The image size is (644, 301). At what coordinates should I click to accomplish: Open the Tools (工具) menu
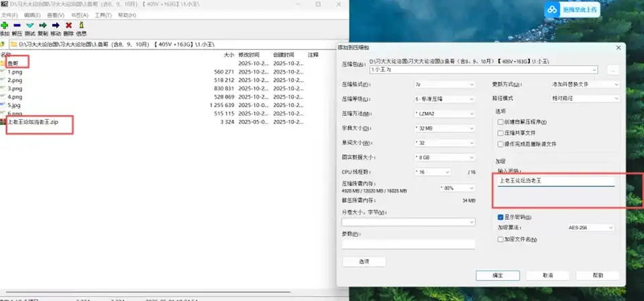(103, 15)
